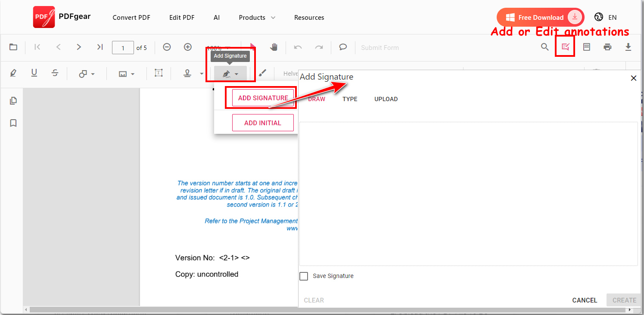The height and width of the screenshot is (315, 644).
Task: Activate the Hand pan tool
Action: pos(274,47)
